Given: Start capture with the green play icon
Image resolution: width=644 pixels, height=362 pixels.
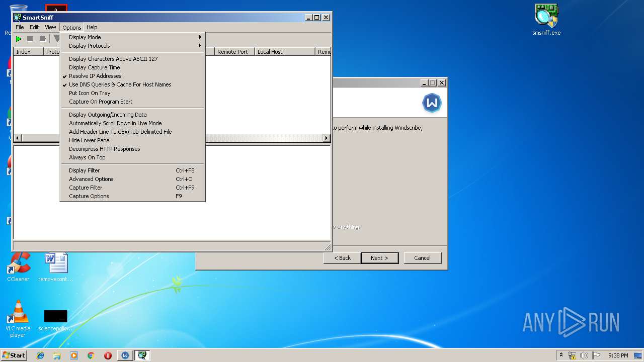Looking at the screenshot, I should point(19,39).
